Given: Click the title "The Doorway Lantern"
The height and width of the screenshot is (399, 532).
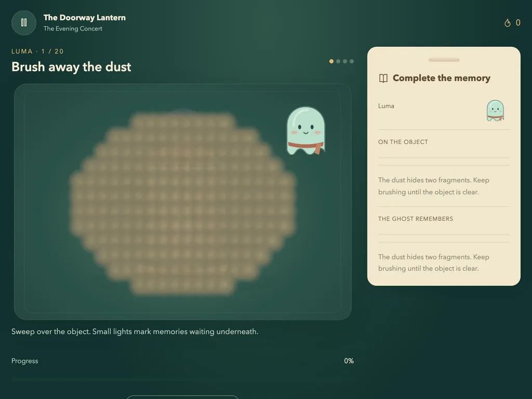Looking at the screenshot, I should [85, 18].
